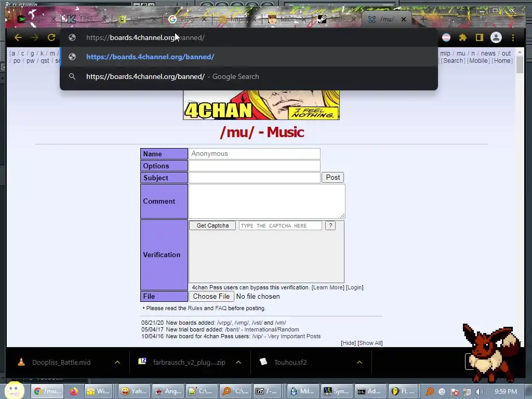532x399 pixels.
Task: Open the Touhou.sf2 download item
Action: tap(290, 362)
